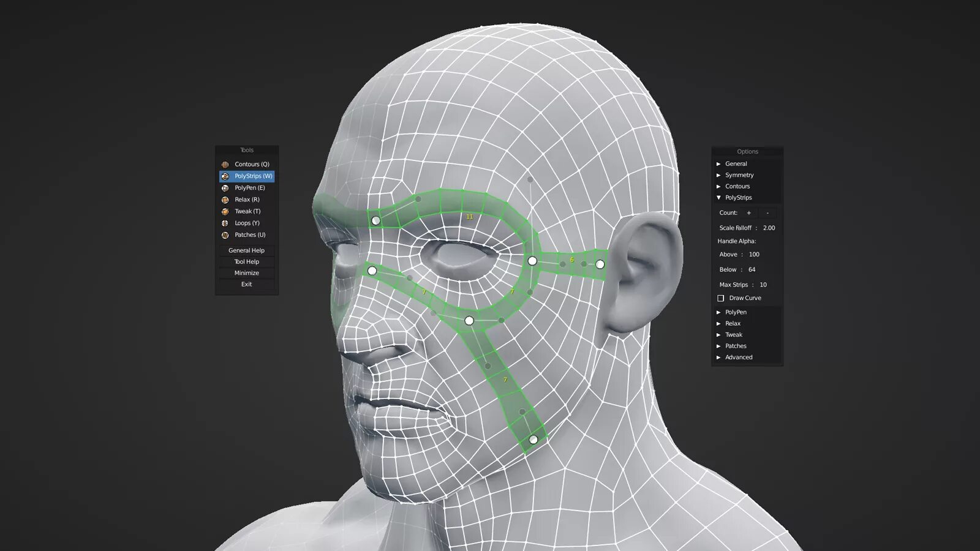Screen dimensions: 980x551
Task: Click the yellow segment count label 11
Action: 470,217
